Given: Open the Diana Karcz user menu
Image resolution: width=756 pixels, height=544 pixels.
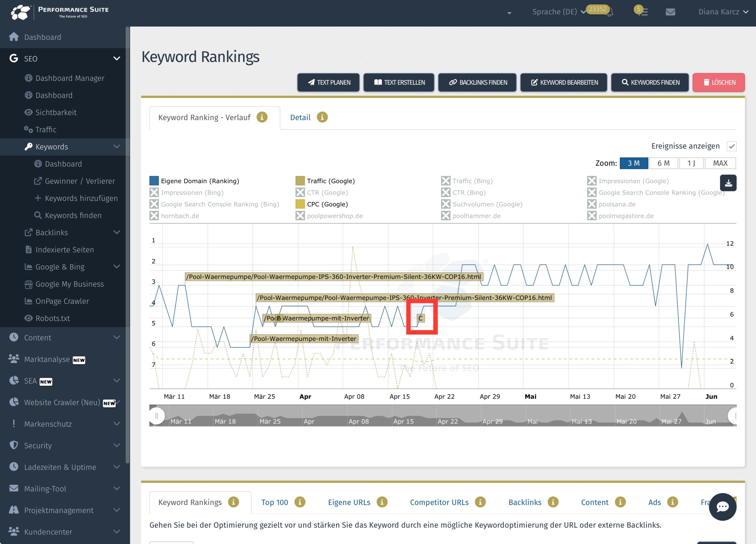Looking at the screenshot, I should pyautogui.click(x=723, y=12).
